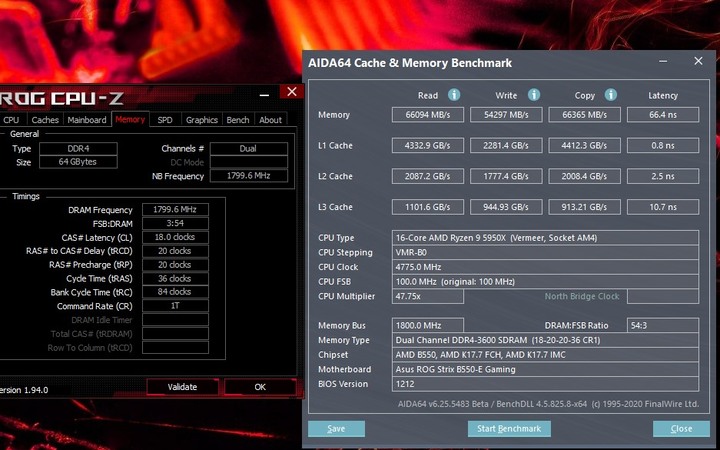The width and height of the screenshot is (720, 450).
Task: Select the L2 Cache Read value 2087.2 GB/s
Action: point(428,176)
